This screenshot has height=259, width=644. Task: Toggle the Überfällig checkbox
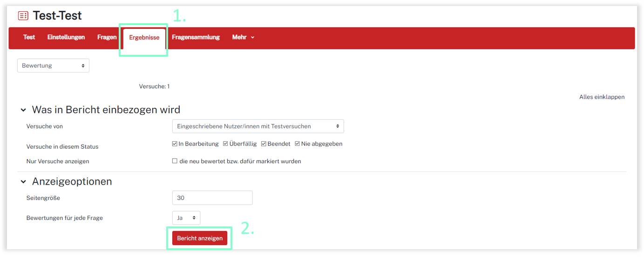click(x=226, y=144)
